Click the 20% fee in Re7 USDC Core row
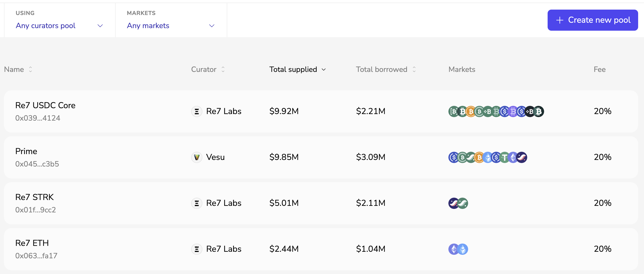The image size is (644, 274). 602,111
